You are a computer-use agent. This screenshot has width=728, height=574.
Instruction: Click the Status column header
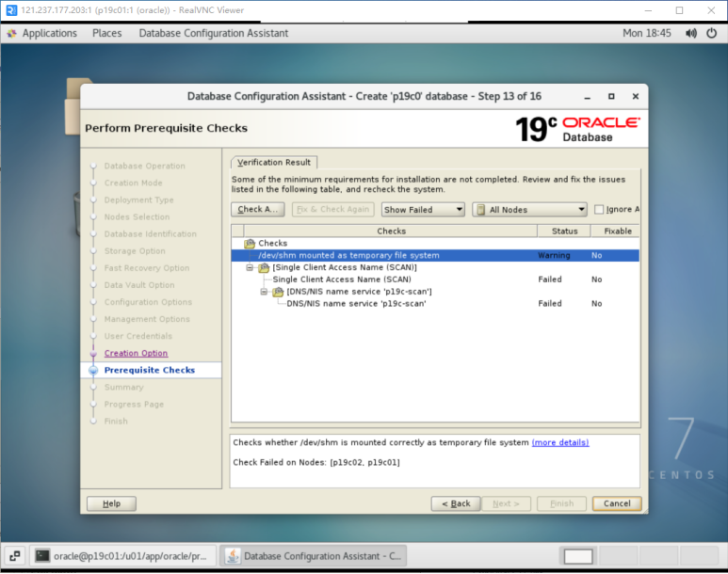564,231
